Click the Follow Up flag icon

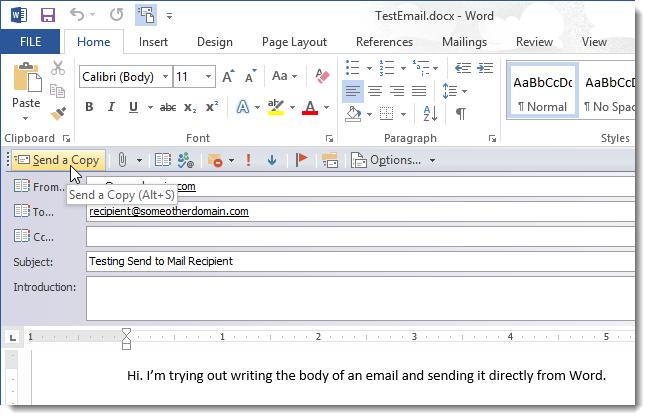coord(301,160)
